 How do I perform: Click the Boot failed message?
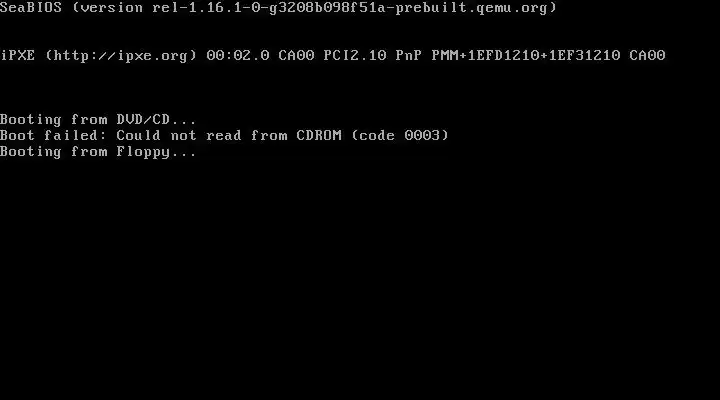pos(224,135)
